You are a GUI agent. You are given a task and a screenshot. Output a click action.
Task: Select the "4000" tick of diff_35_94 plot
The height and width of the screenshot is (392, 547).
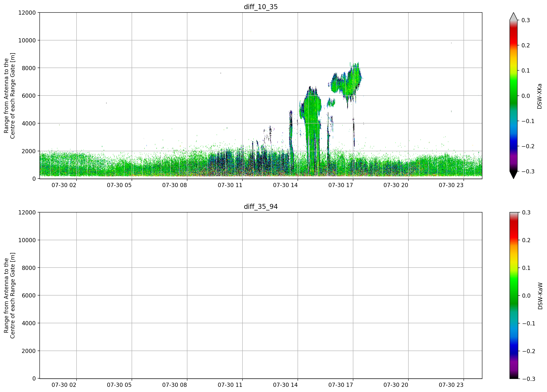[29, 323]
